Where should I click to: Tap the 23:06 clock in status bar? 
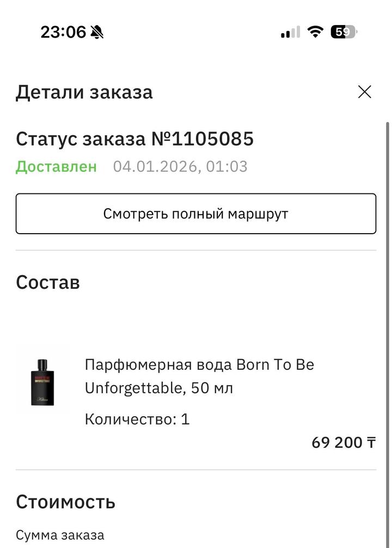pos(63,32)
